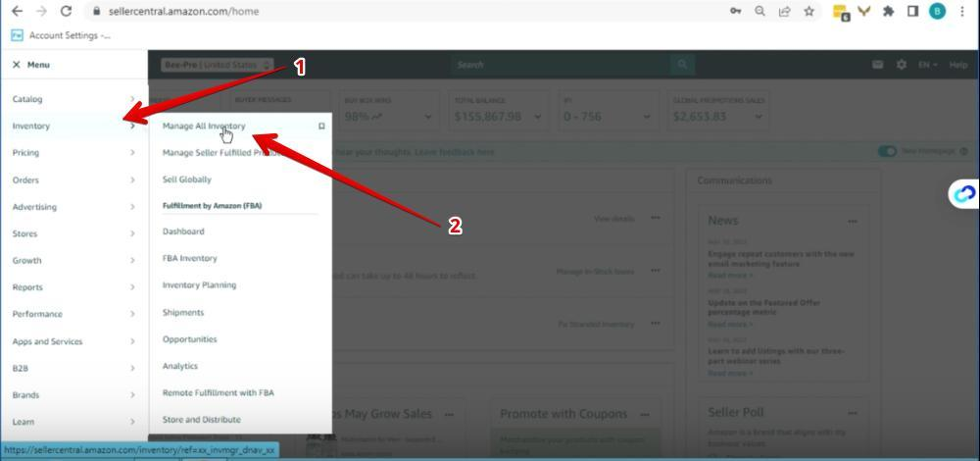Viewport: 980px width, 461px height.
Task: Expand the Pricing menu chevron
Action: click(x=132, y=153)
